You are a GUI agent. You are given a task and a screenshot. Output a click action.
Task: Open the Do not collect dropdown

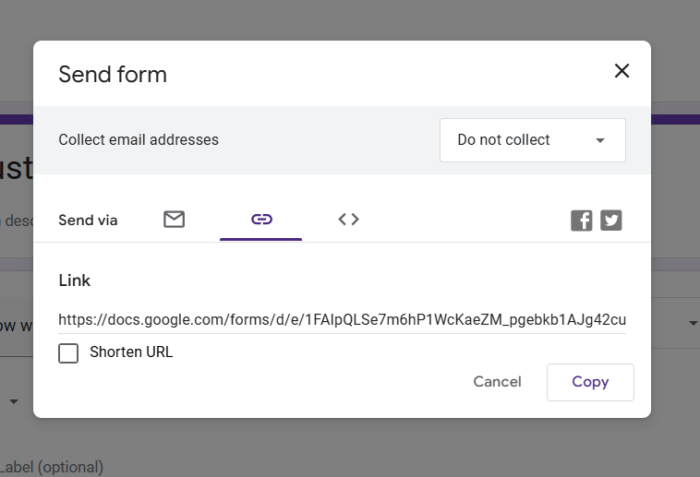532,140
